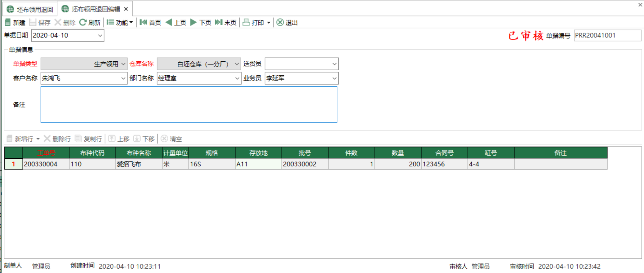Expand the 业务员 dropdown

[x=334, y=78]
